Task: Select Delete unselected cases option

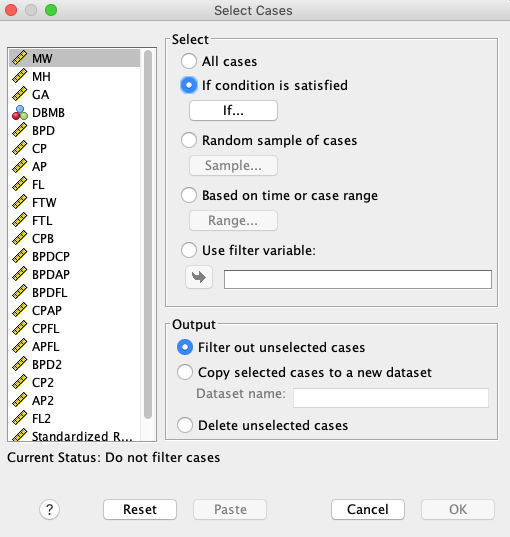Action: 185,425
